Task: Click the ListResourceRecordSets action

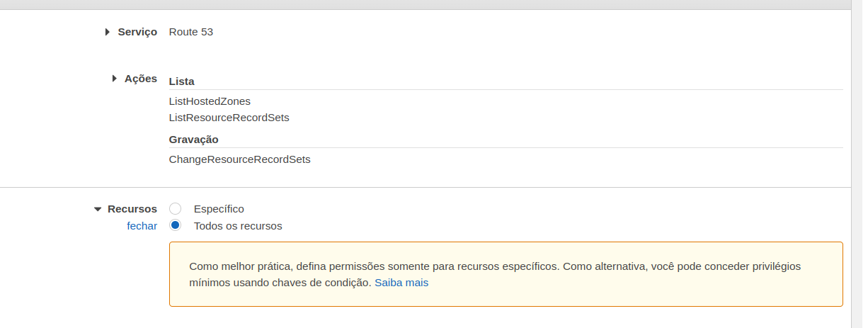Action: pyautogui.click(x=229, y=118)
